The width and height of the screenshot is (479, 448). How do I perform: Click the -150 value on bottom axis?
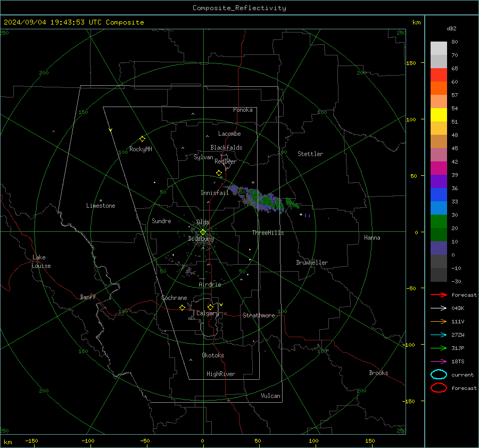(x=31, y=441)
